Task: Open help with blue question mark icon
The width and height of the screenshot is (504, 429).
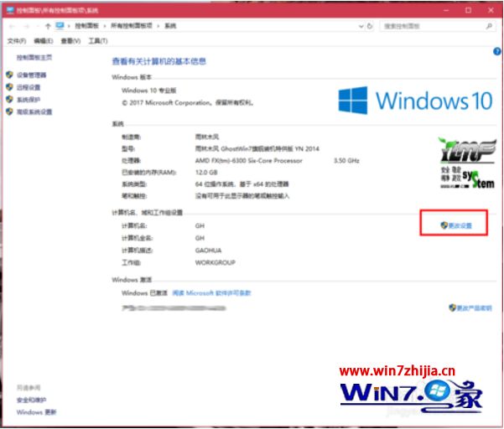Action: pos(497,51)
